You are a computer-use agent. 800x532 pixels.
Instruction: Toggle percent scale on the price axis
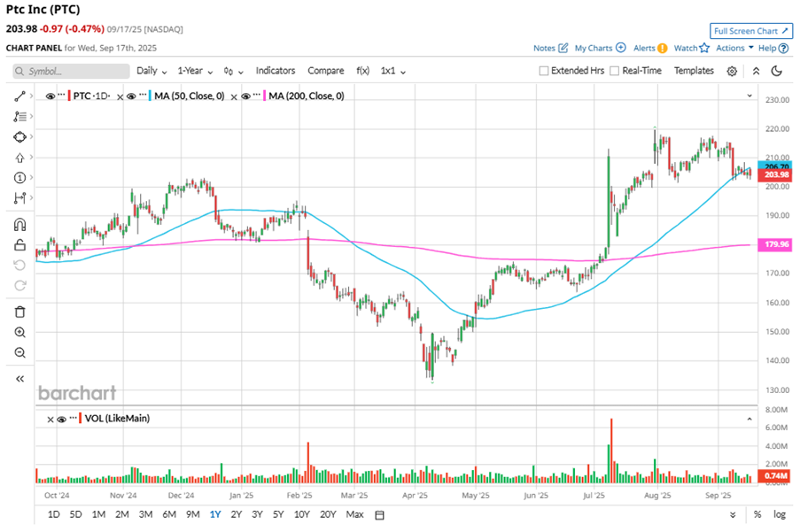(757, 514)
